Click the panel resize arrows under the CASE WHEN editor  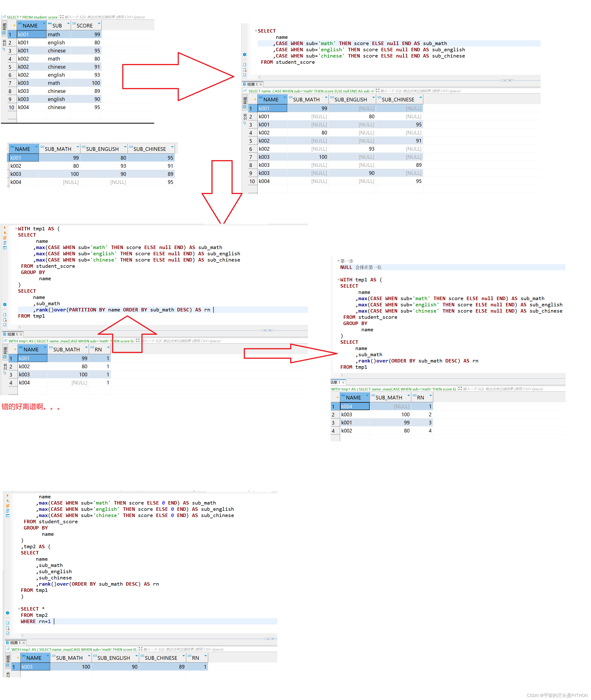click(x=507, y=80)
